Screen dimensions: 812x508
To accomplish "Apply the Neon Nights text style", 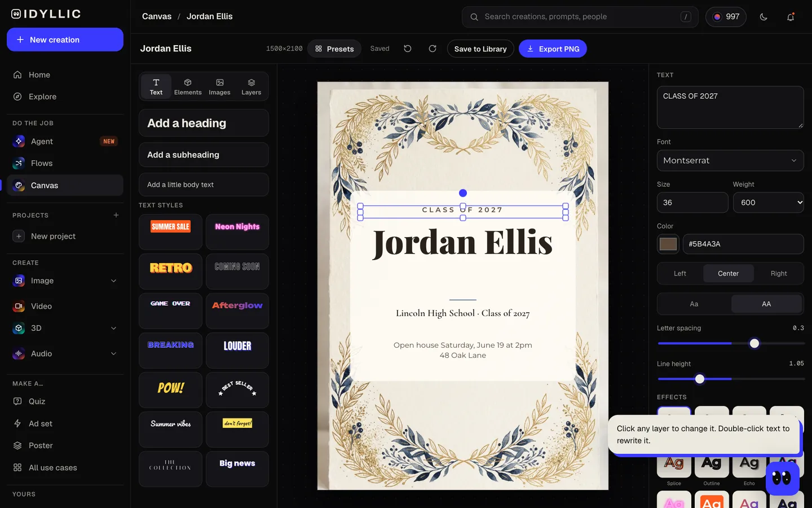I will [237, 232].
